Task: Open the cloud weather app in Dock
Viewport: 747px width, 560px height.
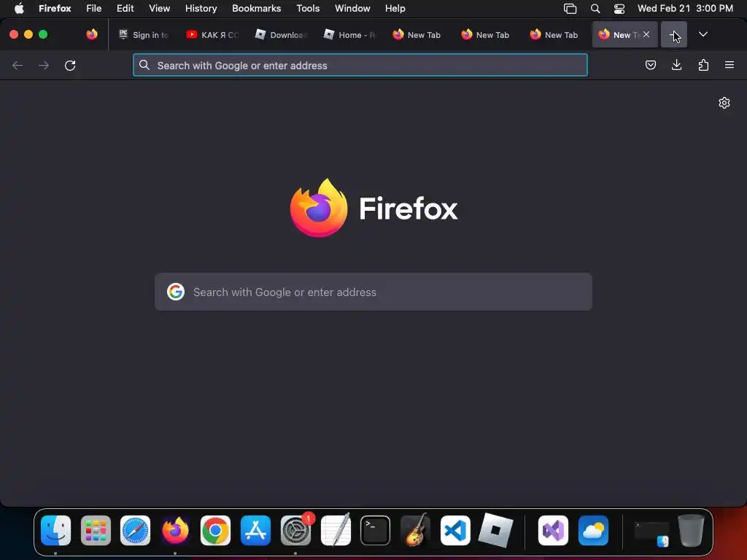Action: (593, 531)
